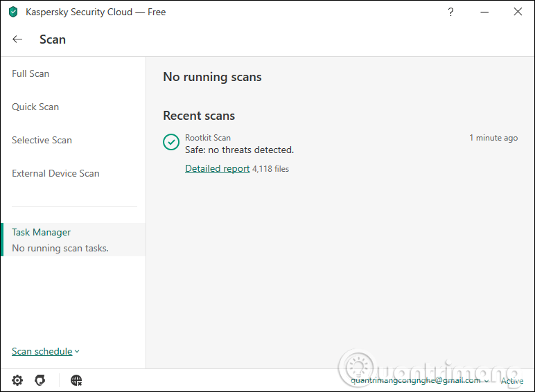Close the Kaspersky Security Cloud window
This screenshot has width=535, height=392.
(518, 12)
